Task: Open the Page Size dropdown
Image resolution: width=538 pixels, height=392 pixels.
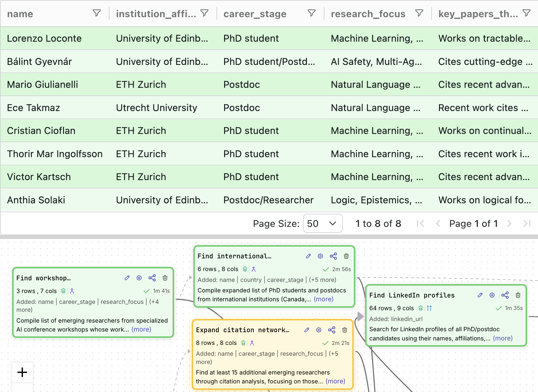Action: point(322,223)
